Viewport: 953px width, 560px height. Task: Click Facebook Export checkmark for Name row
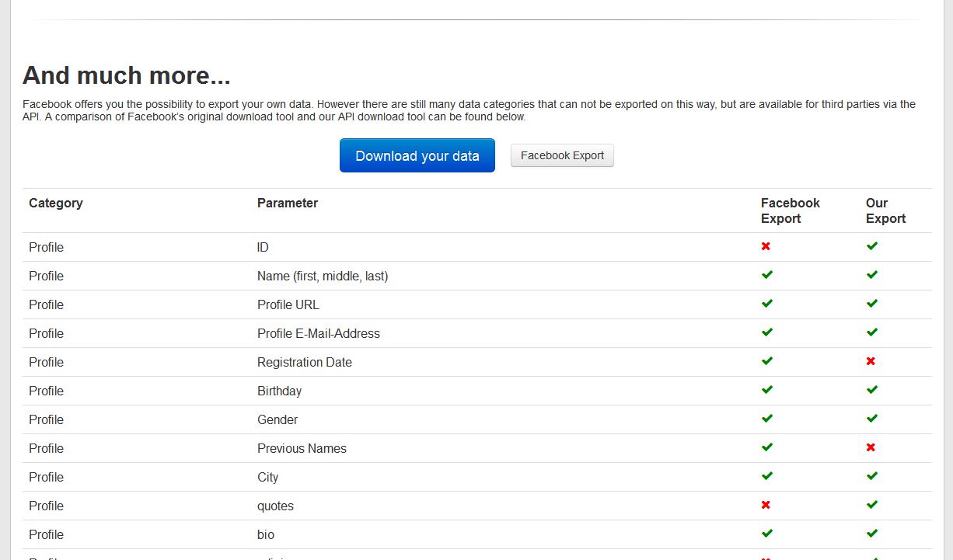(767, 275)
